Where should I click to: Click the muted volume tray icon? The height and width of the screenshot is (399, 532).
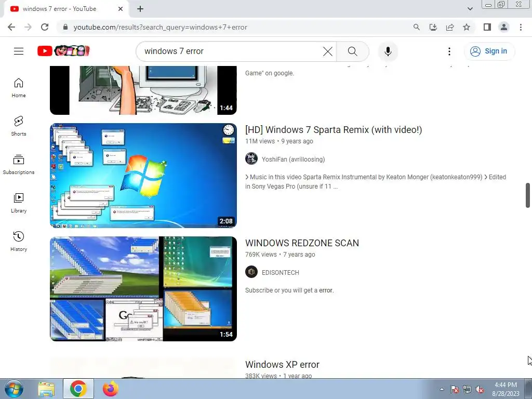[480, 389]
